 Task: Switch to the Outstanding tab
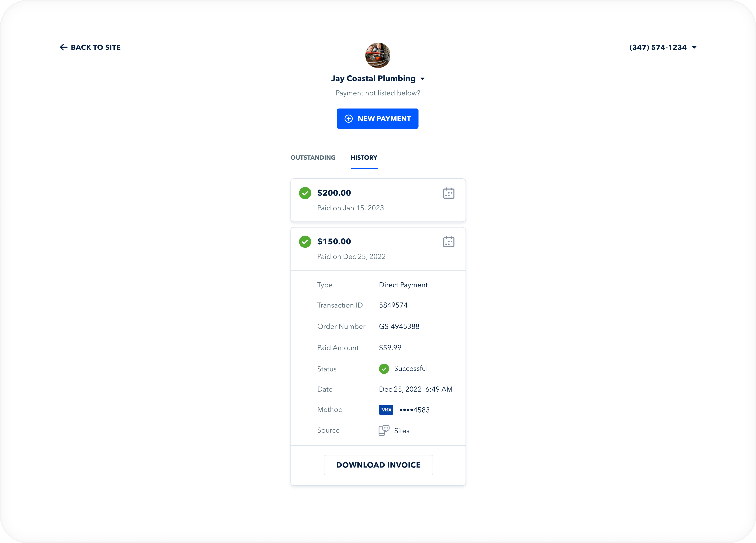pos(313,157)
